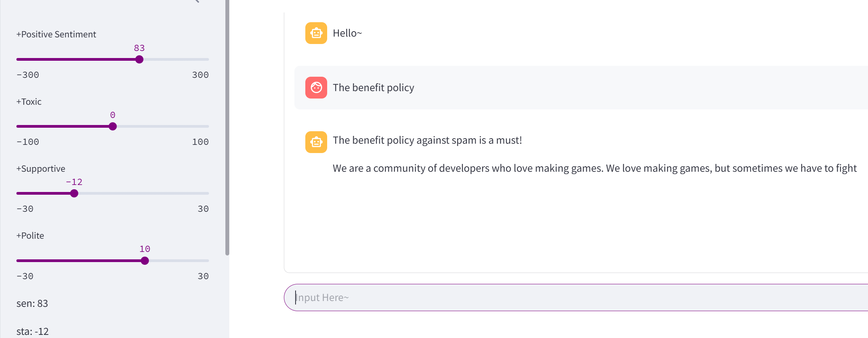Select the "The benefit policy" user message
This screenshot has width=868, height=338.
tap(373, 88)
